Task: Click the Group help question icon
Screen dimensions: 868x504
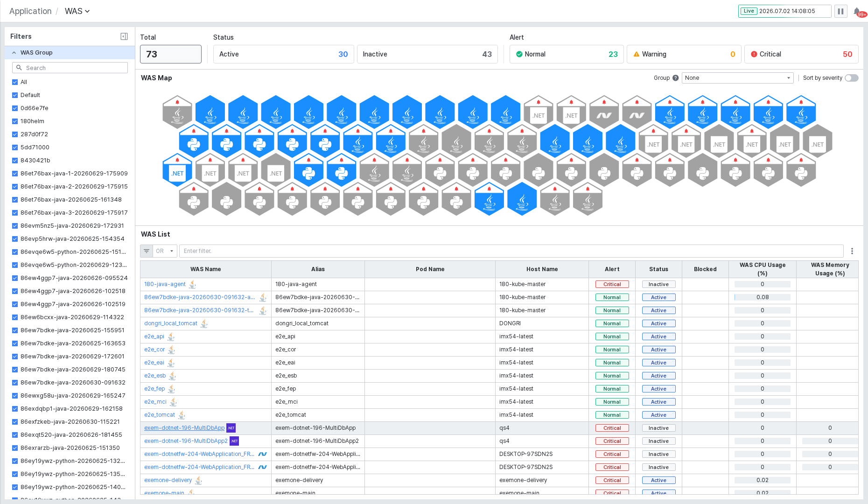Action: point(675,78)
